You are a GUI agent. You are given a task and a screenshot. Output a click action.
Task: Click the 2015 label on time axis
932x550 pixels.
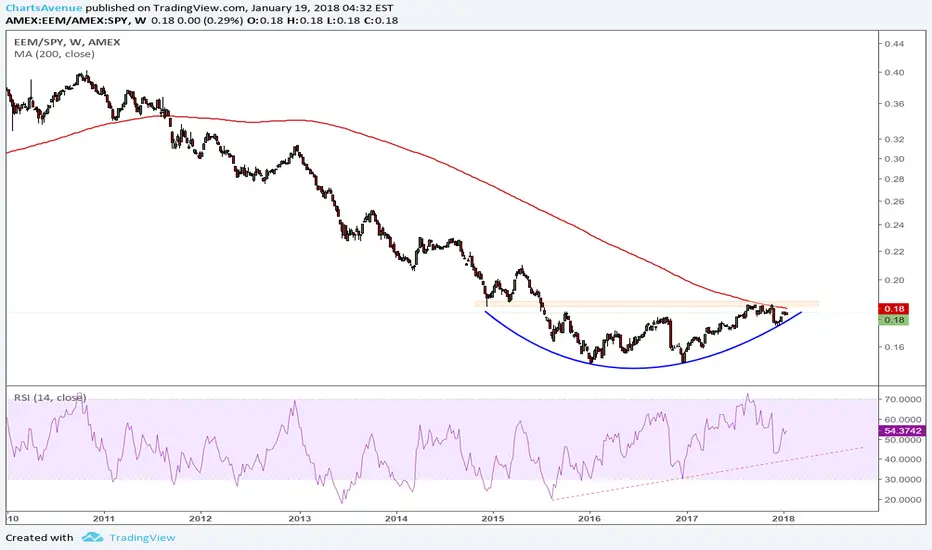point(493,518)
